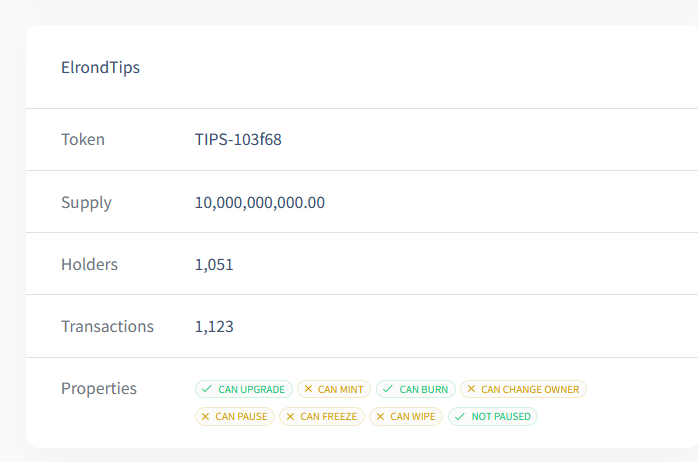The height and width of the screenshot is (462, 698).
Task: Select the transactions count 1,123
Action: [214, 327]
